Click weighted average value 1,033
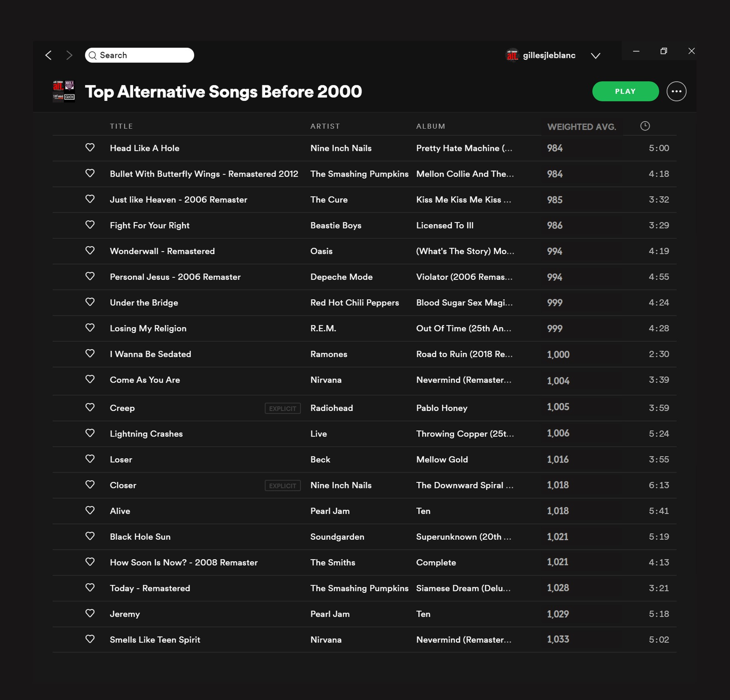 click(x=558, y=639)
